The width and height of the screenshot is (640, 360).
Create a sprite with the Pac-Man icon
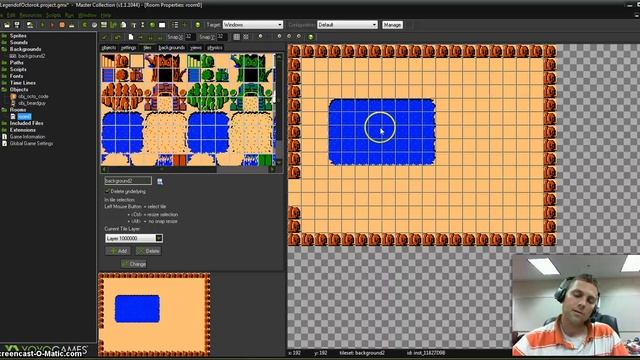pos(84,25)
